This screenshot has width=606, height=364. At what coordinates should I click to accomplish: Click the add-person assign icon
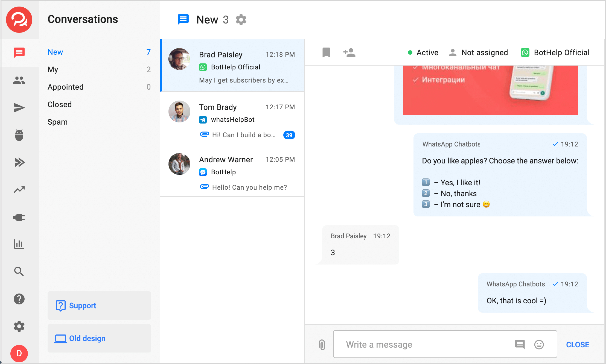349,52
